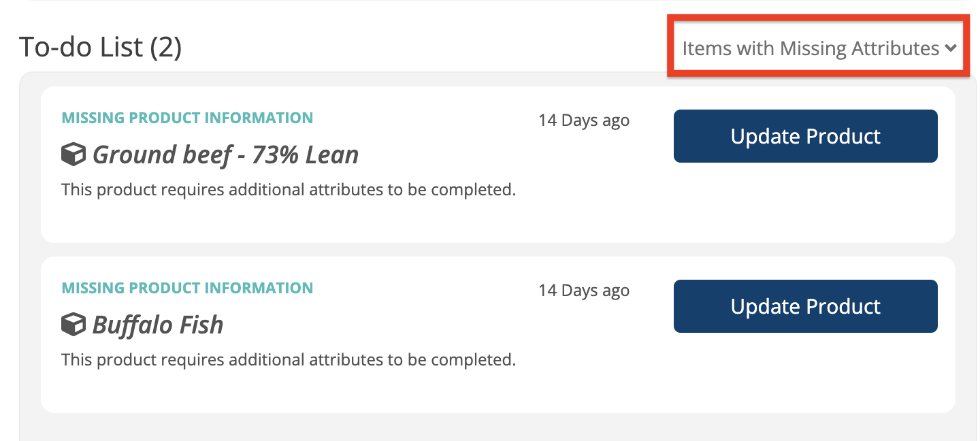Update Product for Buffalo Fish
Viewport: 980px width, 441px height.
coord(806,306)
